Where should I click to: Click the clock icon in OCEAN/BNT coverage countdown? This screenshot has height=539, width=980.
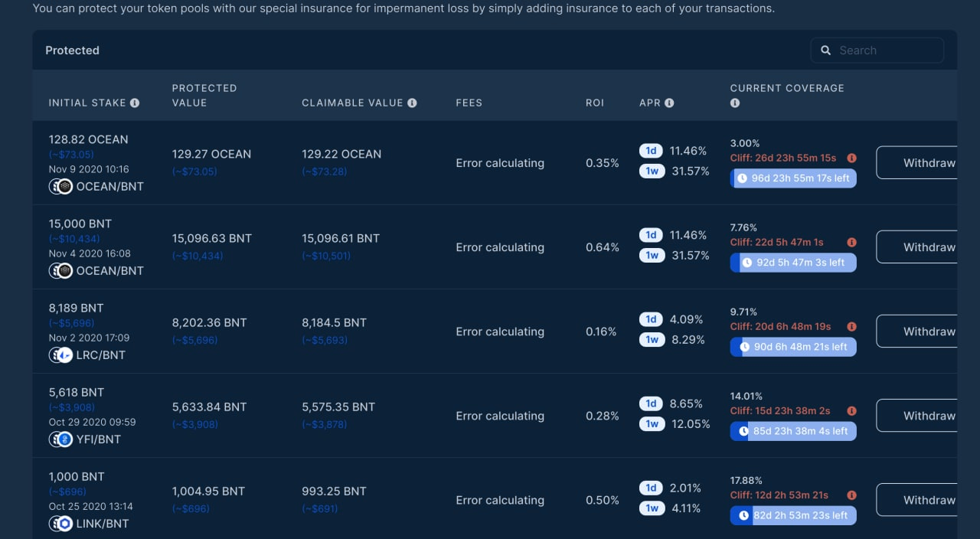(x=741, y=178)
